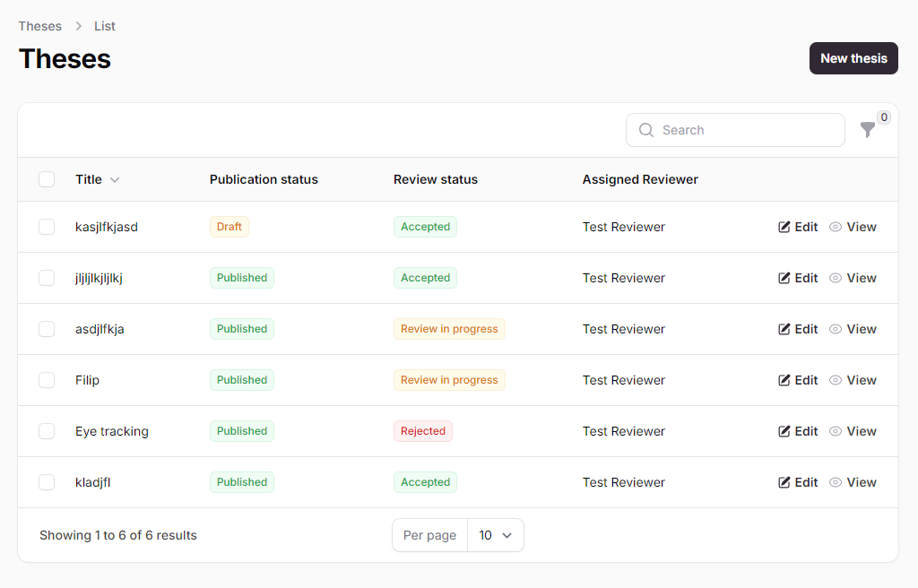Image resolution: width=918 pixels, height=588 pixels.
Task: Click the View link for Eye tracking
Action: pos(861,431)
